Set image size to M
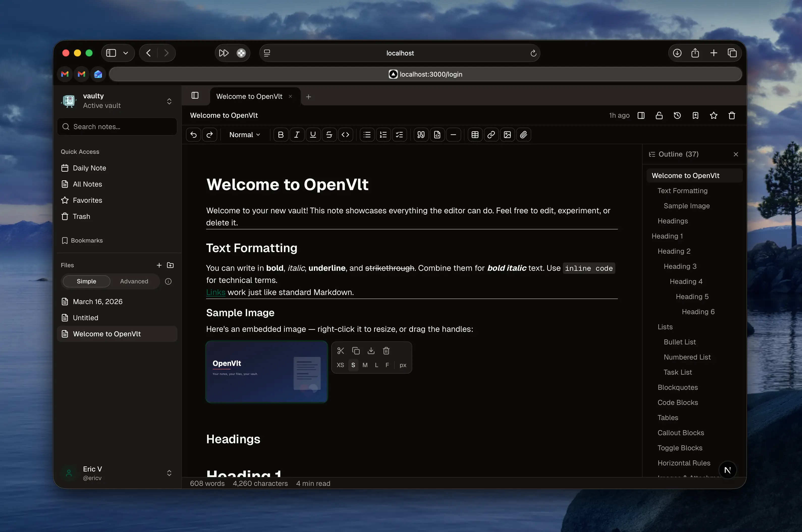The width and height of the screenshot is (802, 532). [365, 365]
